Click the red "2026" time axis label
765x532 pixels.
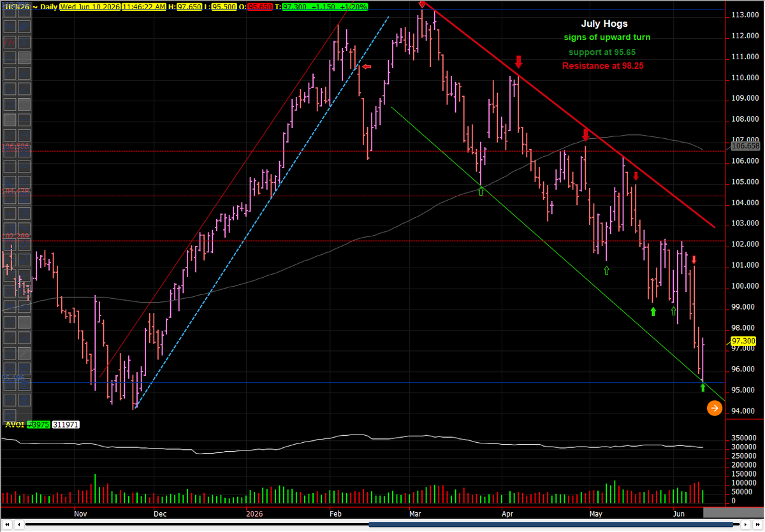click(x=254, y=513)
